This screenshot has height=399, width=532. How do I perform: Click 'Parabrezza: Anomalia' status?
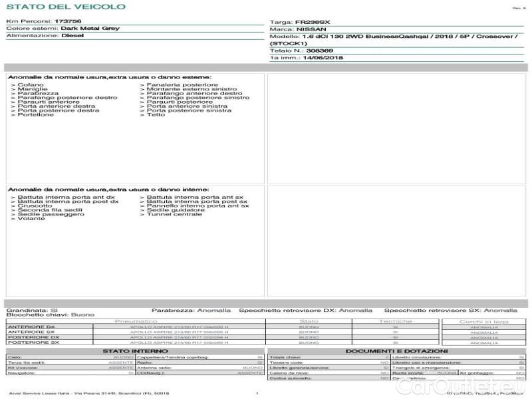tap(191, 310)
